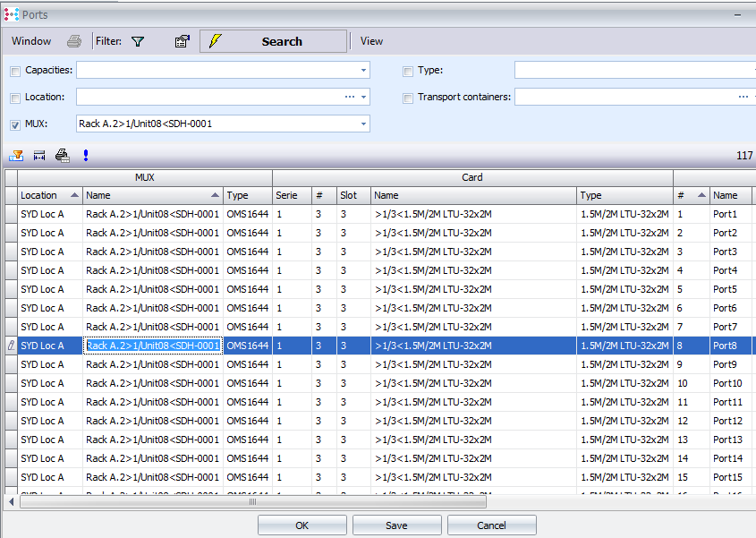Viewport: 756px width, 538px height.
Task: Click the Search button
Action: [x=274, y=41]
